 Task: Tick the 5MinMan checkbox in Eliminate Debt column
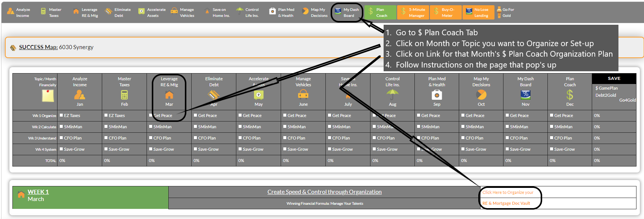195,127
